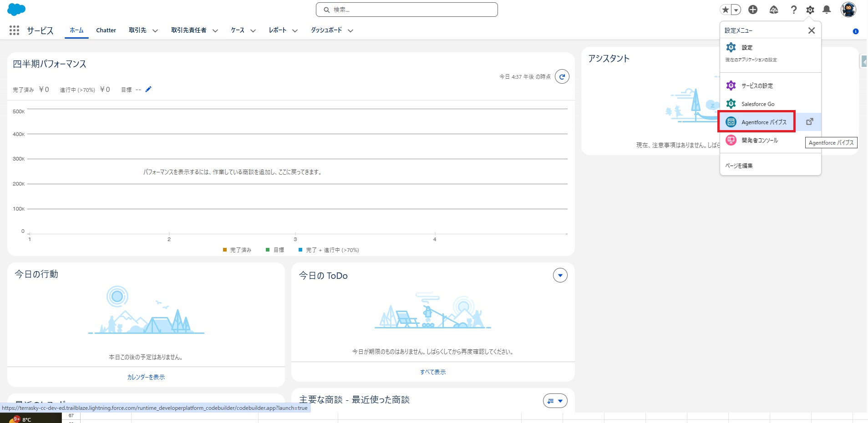Click the help question mark icon
Viewport: 868px width, 423px height.
click(x=793, y=10)
